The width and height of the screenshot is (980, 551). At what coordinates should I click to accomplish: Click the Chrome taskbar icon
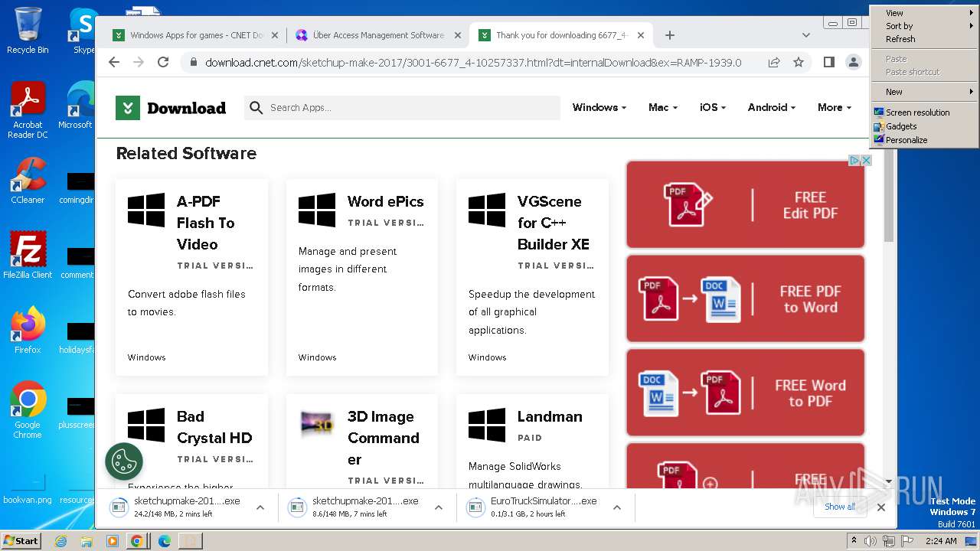137,541
